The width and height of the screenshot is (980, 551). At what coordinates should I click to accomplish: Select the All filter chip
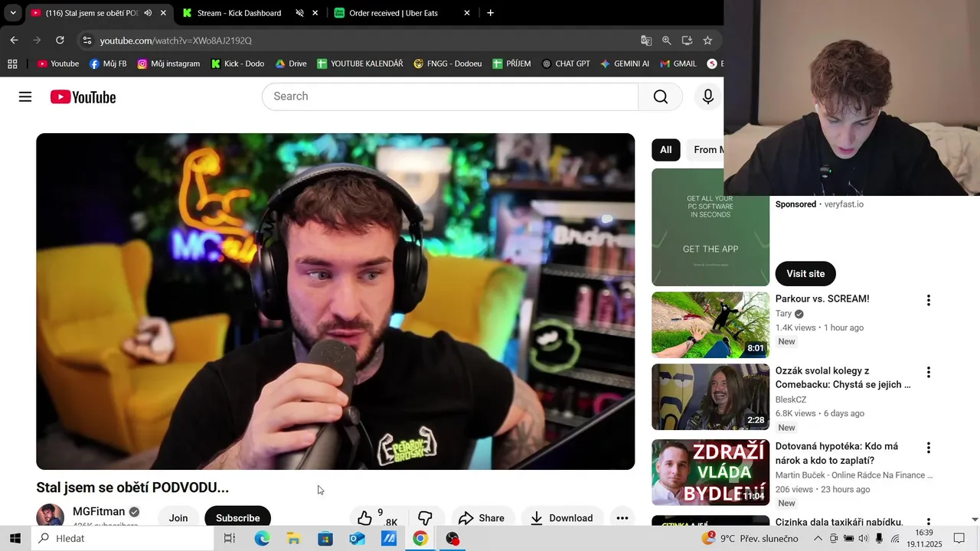(666, 149)
